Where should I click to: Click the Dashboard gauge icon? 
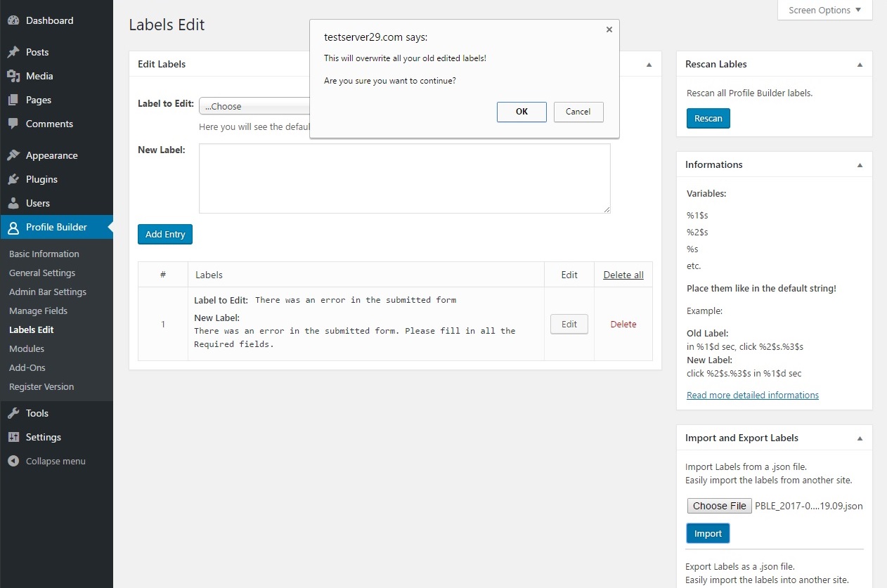[x=13, y=20]
